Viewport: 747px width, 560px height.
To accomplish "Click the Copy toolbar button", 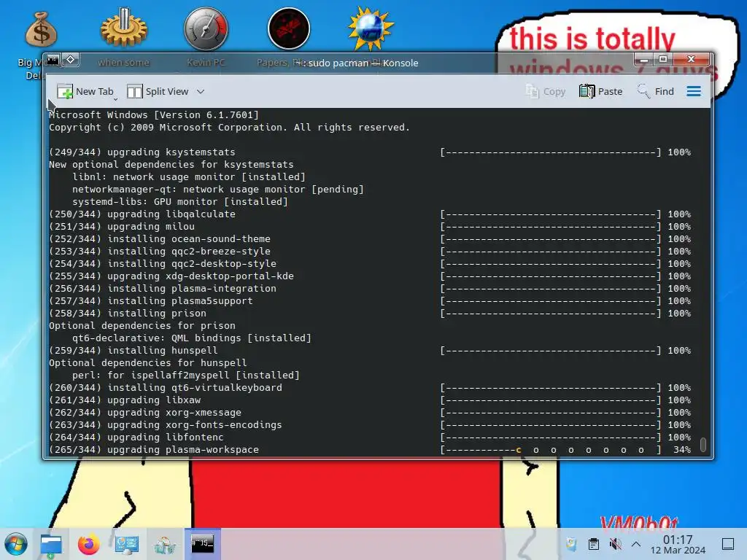I will point(545,91).
